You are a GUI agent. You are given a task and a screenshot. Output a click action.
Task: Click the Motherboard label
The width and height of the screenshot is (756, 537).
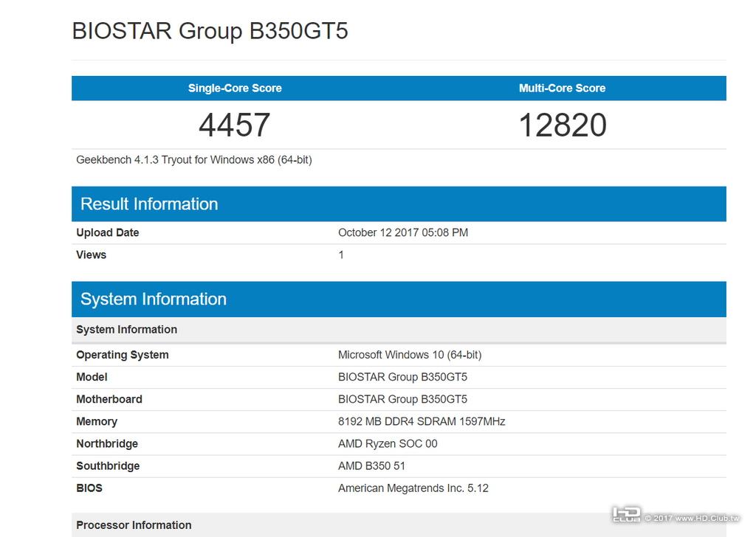coord(109,399)
